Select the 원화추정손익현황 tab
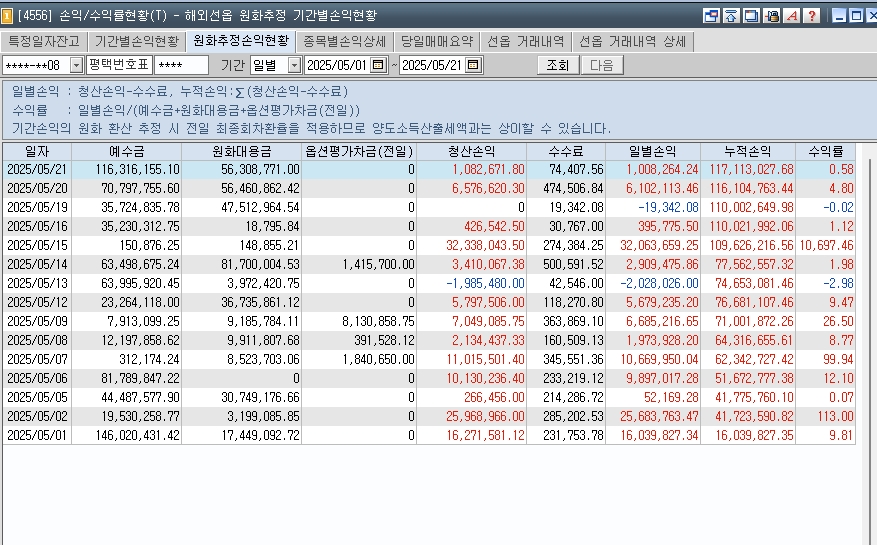This screenshot has width=877, height=545. click(241, 41)
